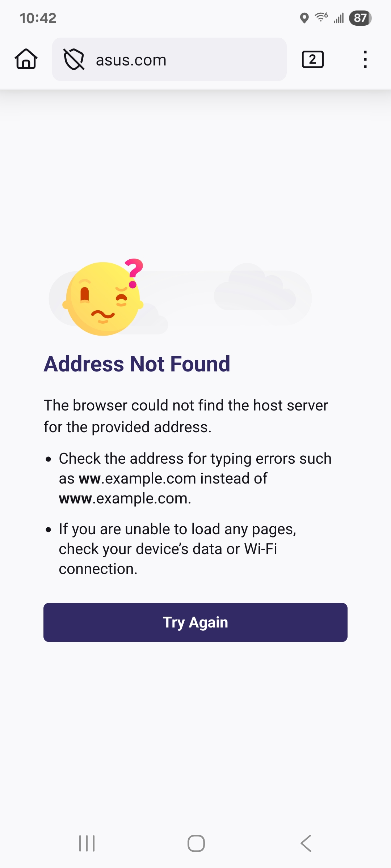The height and width of the screenshot is (868, 391).
Task: Tap the Android back arrow
Action: [x=306, y=843]
